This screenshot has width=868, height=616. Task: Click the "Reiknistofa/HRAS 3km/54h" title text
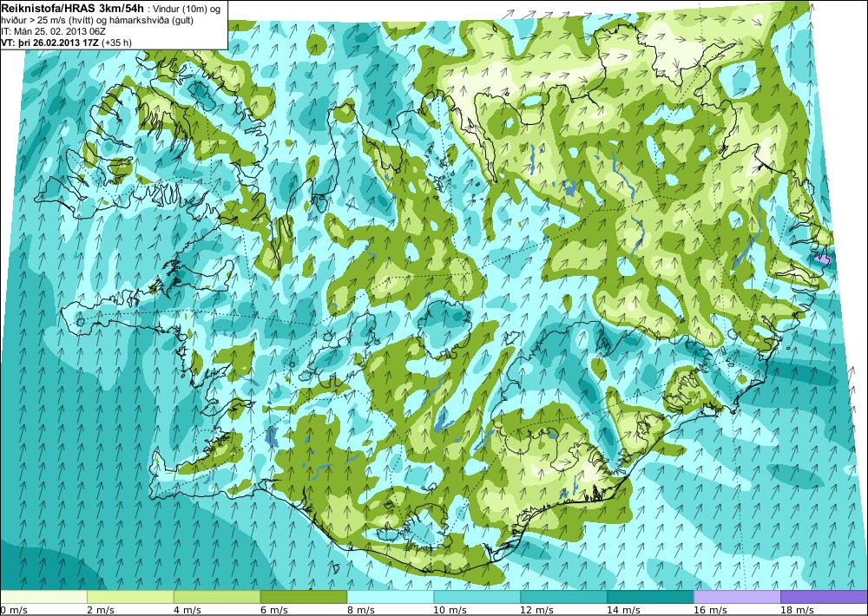(72, 8)
